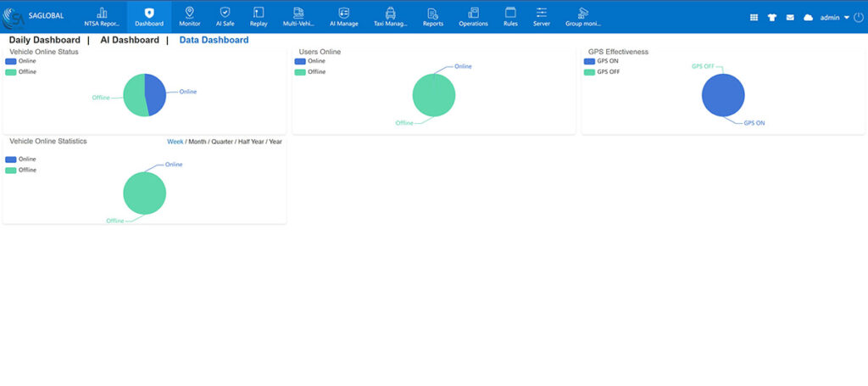The height and width of the screenshot is (386, 868).
Task: Open the AI Safe module
Action: click(225, 17)
